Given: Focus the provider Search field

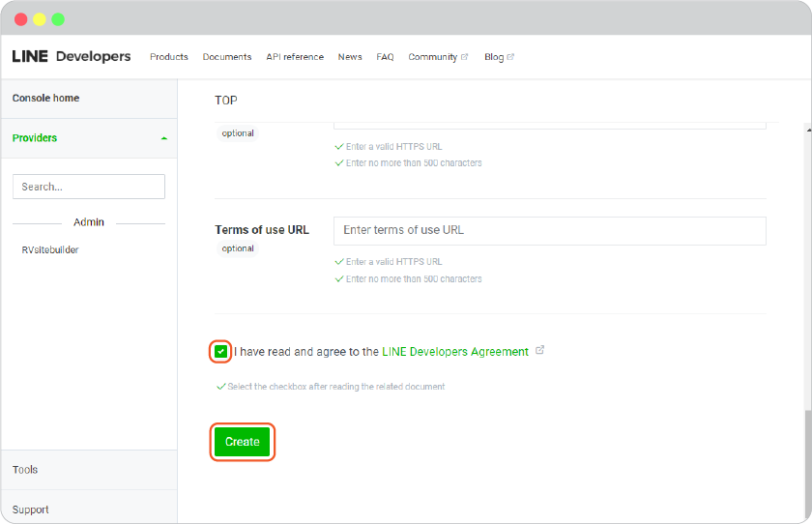Looking at the screenshot, I should 89,187.
